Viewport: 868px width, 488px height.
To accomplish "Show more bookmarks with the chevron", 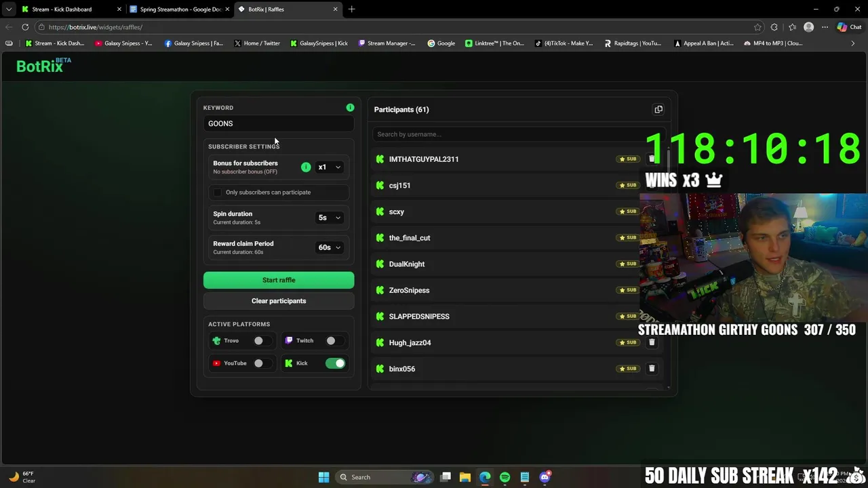I will [x=852, y=43].
